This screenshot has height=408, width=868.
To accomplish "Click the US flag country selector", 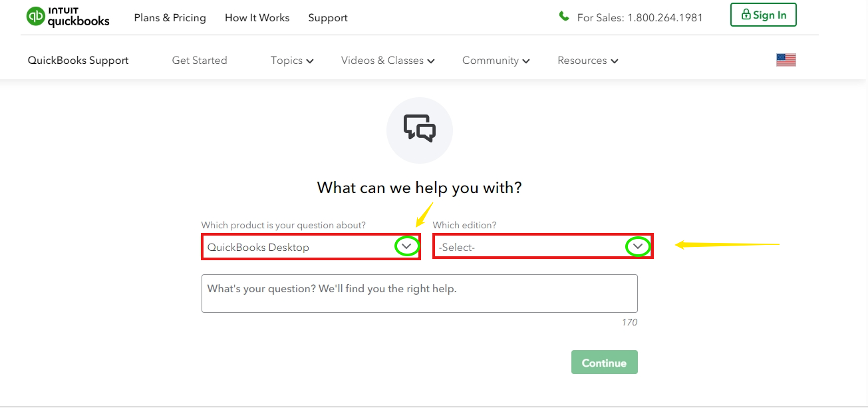I will pyautogui.click(x=786, y=61).
